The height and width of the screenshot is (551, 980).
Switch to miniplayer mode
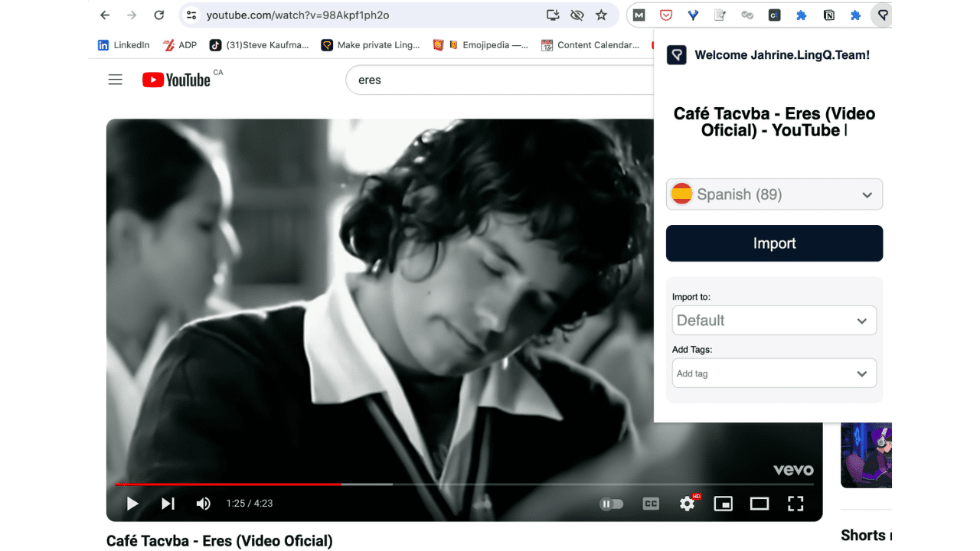coord(723,504)
